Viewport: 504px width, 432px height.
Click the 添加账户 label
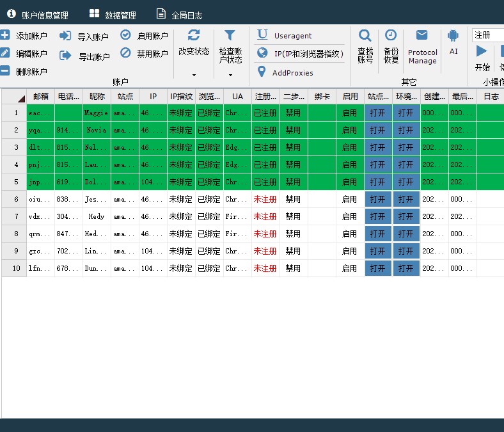click(31, 35)
